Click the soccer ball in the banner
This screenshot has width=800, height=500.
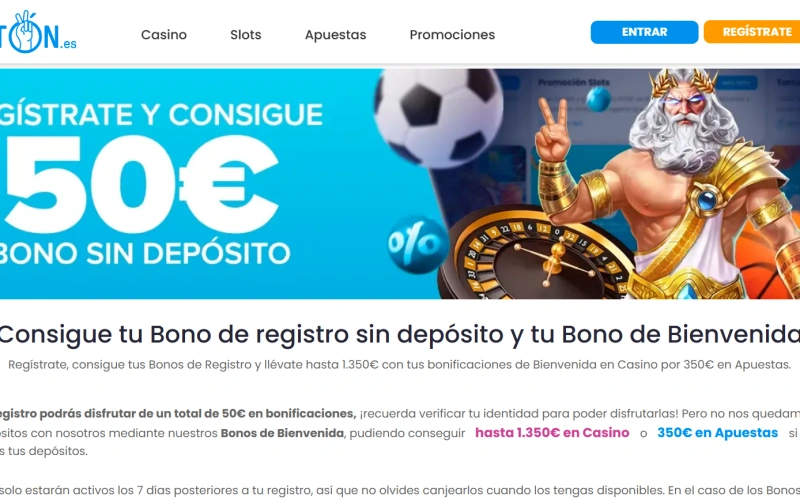437,117
